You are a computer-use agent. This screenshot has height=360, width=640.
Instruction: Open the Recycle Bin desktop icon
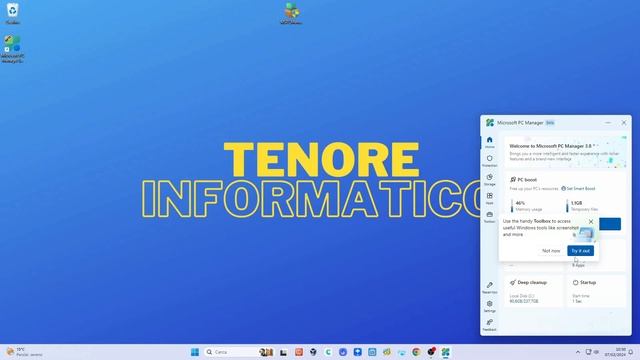[13, 13]
